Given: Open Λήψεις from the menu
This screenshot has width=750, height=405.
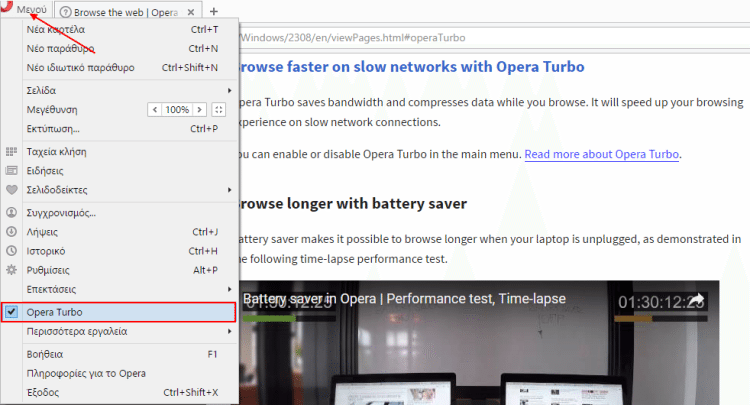Looking at the screenshot, I should coord(120,232).
